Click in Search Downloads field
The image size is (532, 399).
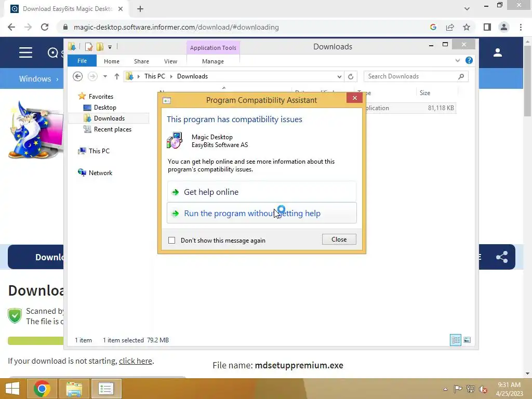[x=412, y=76]
